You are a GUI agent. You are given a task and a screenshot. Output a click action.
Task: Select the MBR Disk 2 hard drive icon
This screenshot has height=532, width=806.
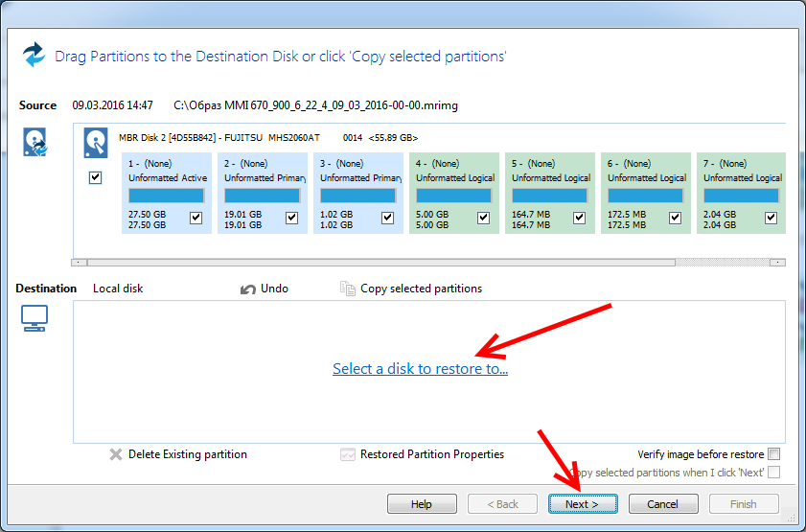[96, 144]
